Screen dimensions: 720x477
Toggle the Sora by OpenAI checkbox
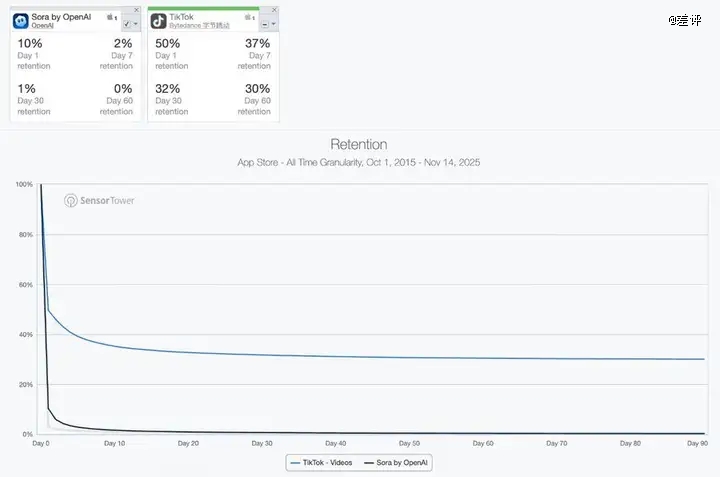pos(127,24)
